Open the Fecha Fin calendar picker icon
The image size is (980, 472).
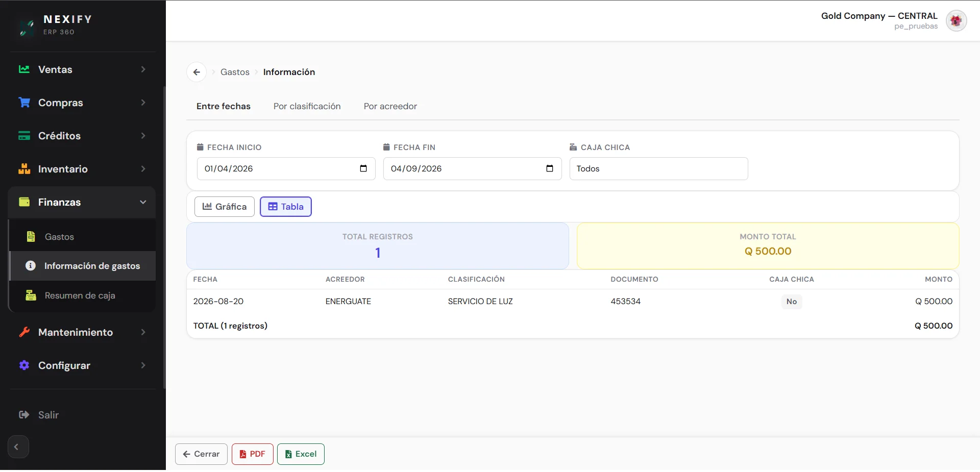tap(550, 168)
